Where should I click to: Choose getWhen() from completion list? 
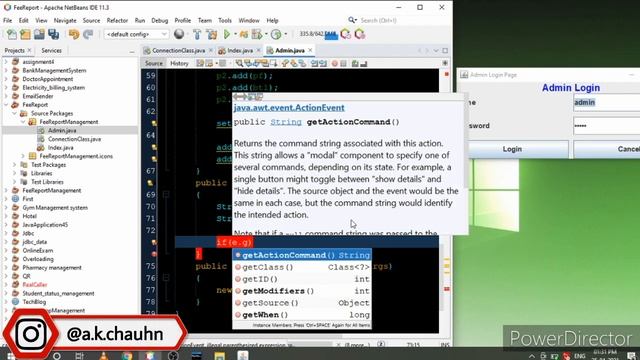coord(302,315)
